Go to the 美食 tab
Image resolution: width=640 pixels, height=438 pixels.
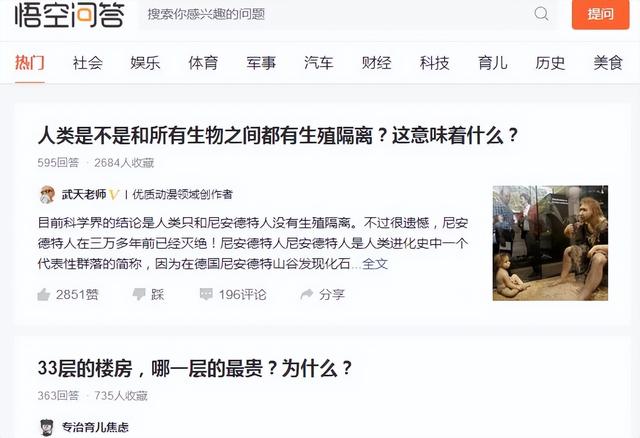click(x=608, y=63)
